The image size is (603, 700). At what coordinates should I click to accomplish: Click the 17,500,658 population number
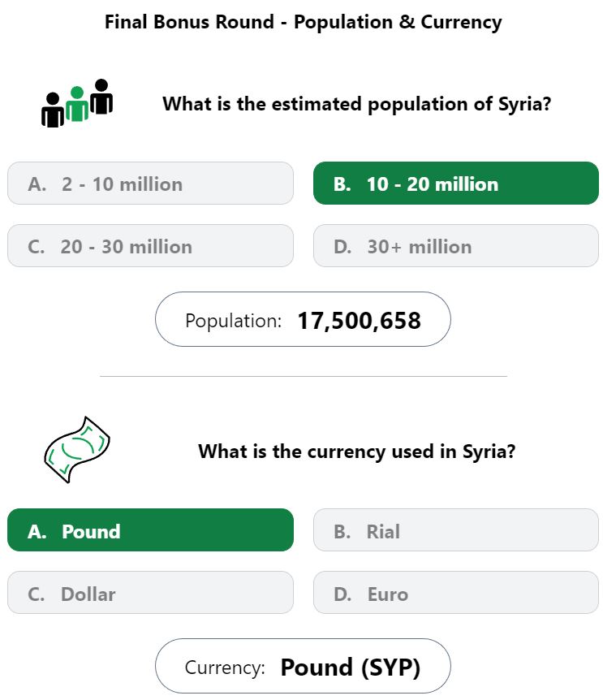coord(359,321)
